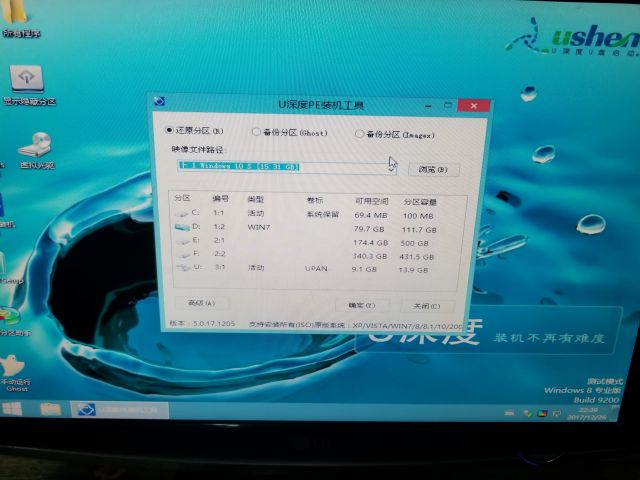Click the U深度PE装机工具 taskbar button
Screen dimensions: 640x480
pyautogui.click(x=120, y=410)
